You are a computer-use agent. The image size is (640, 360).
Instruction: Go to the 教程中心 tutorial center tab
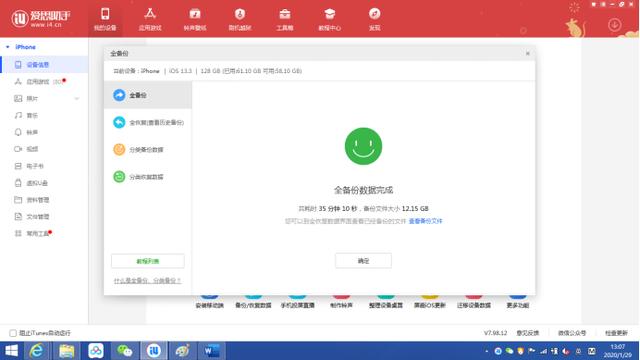(329, 19)
